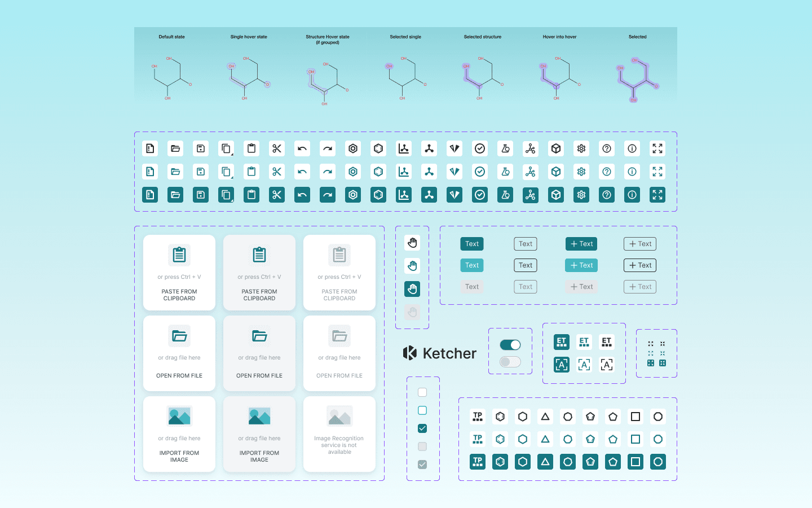Click the black-on-white 3D cube viewer icon
Image resolution: width=812 pixels, height=508 pixels.
(556, 148)
